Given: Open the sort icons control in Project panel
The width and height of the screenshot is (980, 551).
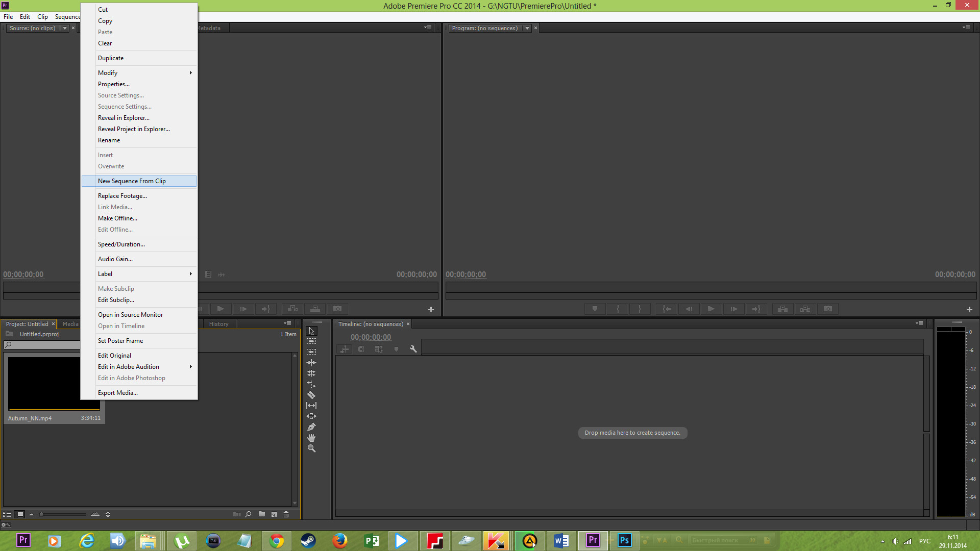Looking at the screenshot, I should (x=108, y=514).
